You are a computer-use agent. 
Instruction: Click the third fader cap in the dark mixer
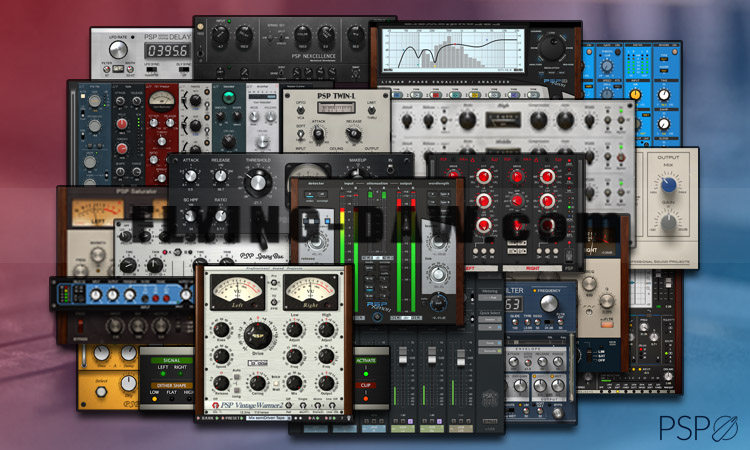(x=461, y=357)
